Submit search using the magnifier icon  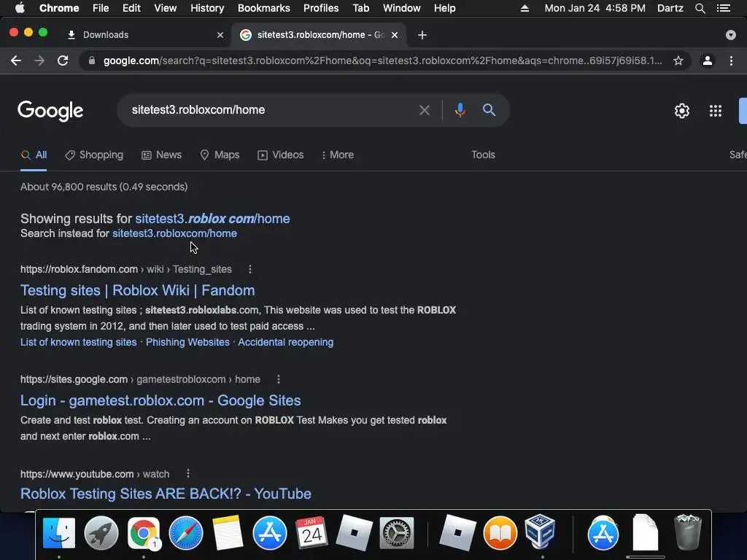click(489, 110)
